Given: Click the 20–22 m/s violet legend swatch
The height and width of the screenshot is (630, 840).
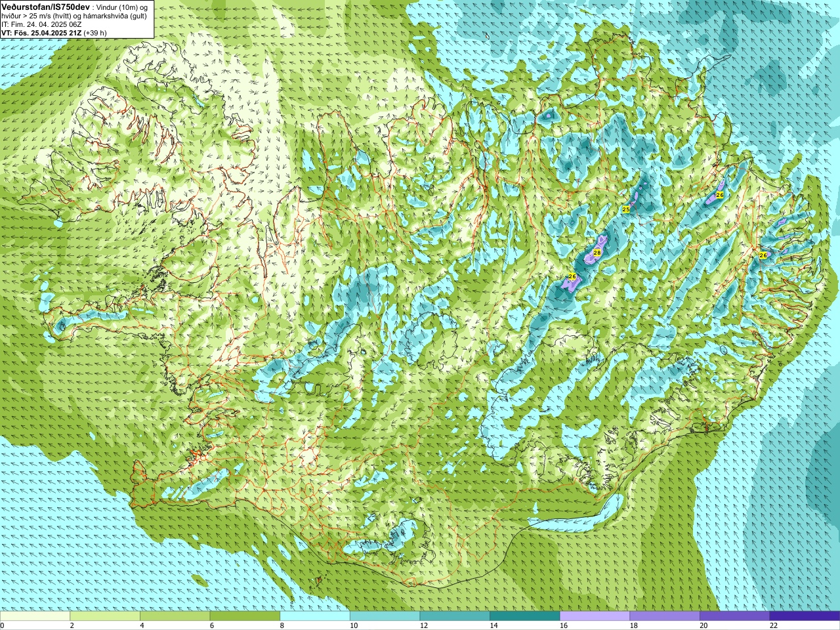Looking at the screenshot, I should click(735, 616).
